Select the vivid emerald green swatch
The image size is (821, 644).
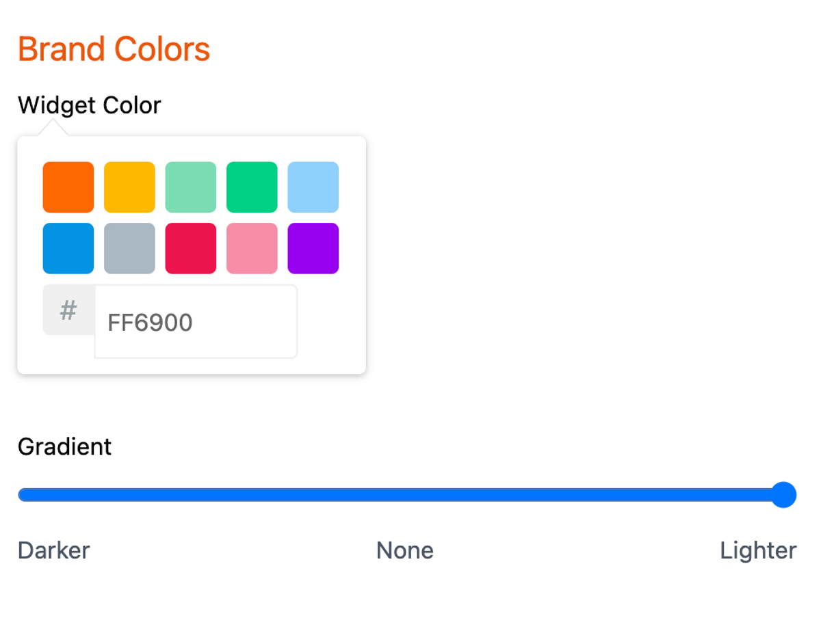coord(252,187)
